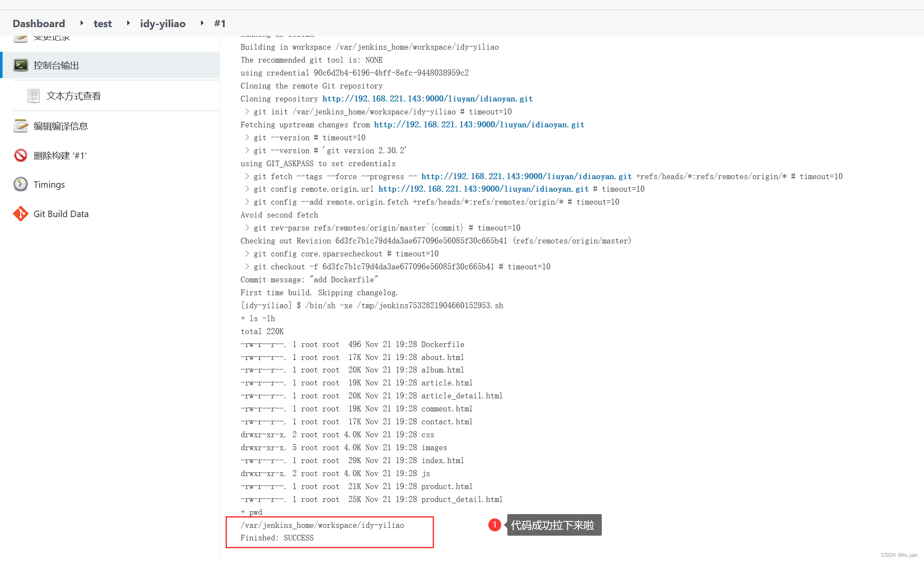This screenshot has height=562, width=924.
Task: Click the 'The recommended git tool is: NONE' line
Action: click(x=311, y=60)
